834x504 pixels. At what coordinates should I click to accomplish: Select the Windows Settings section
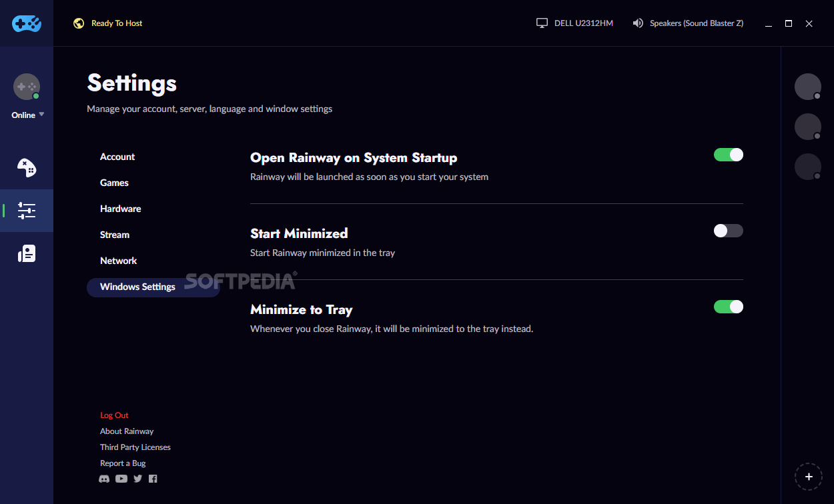point(153,287)
